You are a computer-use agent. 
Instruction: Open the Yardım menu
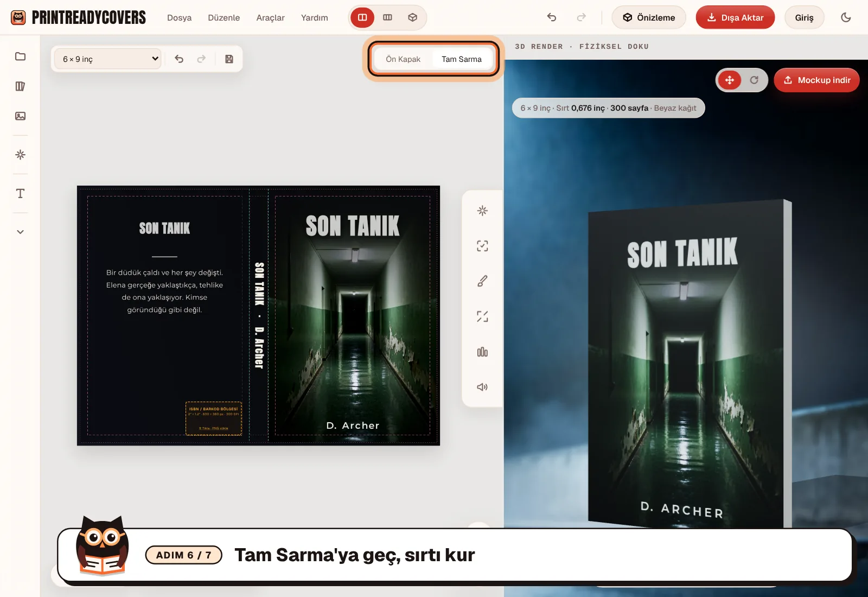coord(315,17)
